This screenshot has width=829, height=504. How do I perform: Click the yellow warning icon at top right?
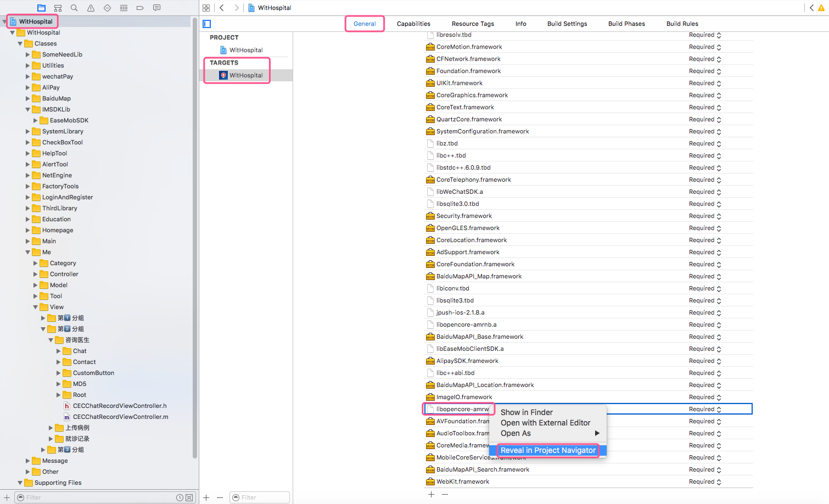pyautogui.click(x=821, y=8)
